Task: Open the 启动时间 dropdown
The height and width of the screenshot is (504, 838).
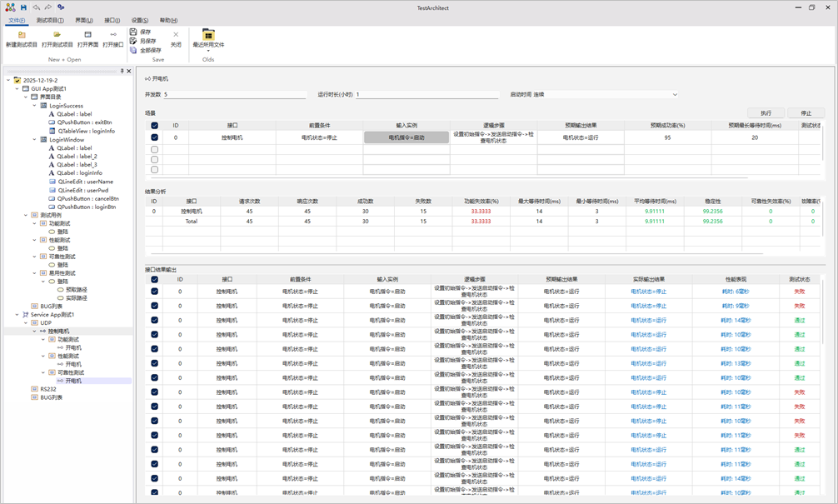Action: [x=674, y=95]
